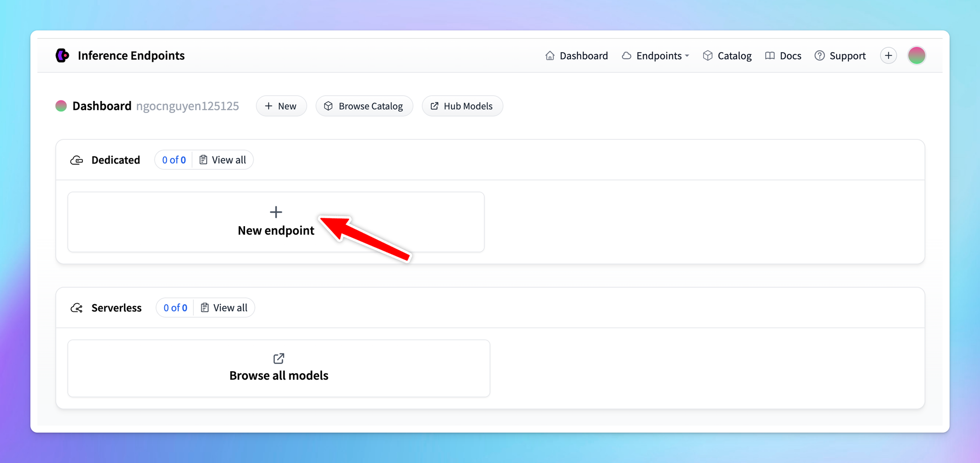Click the Dedicated cloud icon
The width and height of the screenshot is (980, 463).
click(77, 160)
